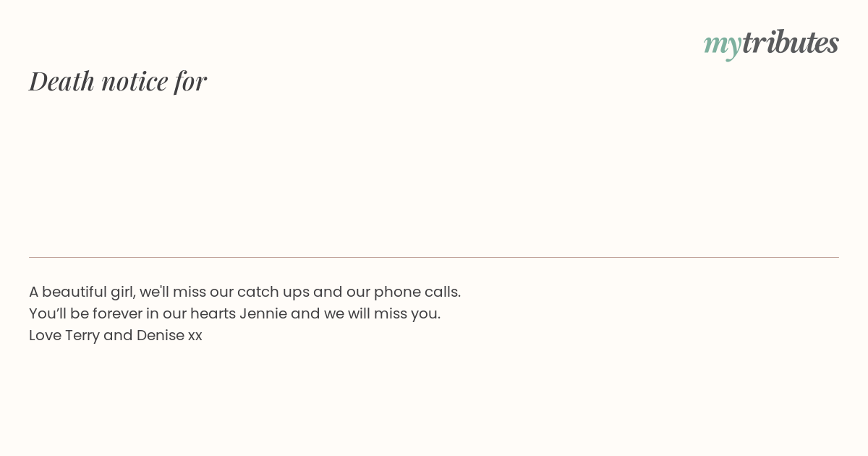Click the horizontal divider line
The height and width of the screenshot is (456, 868).
(x=434, y=257)
